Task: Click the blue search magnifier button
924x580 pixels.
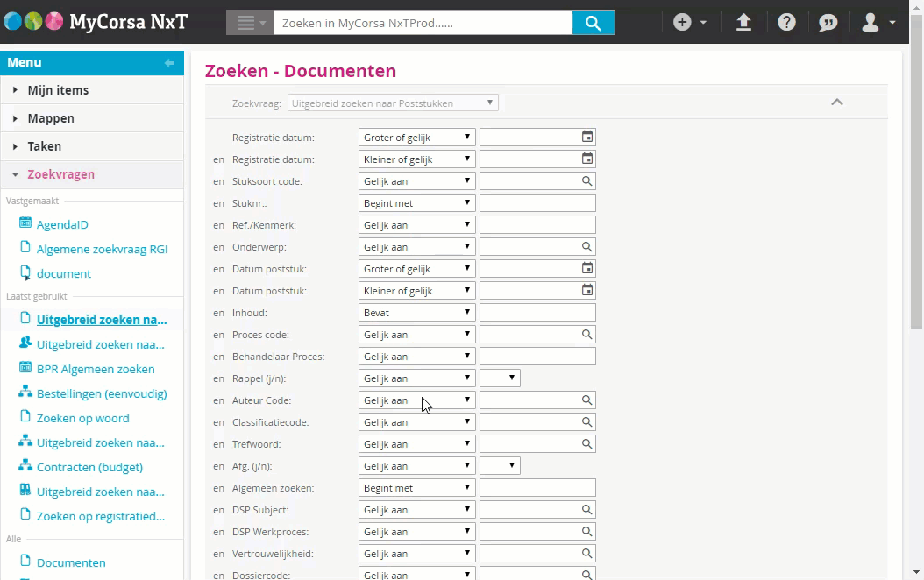Action: coord(593,23)
